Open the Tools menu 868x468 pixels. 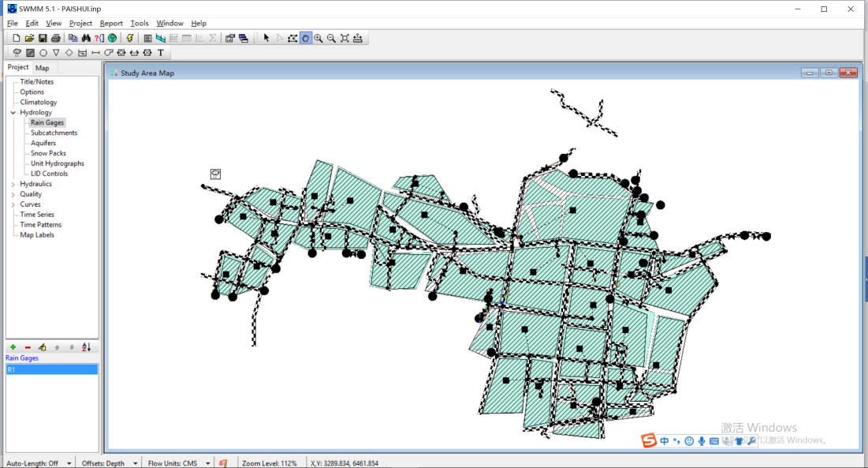[x=140, y=24]
